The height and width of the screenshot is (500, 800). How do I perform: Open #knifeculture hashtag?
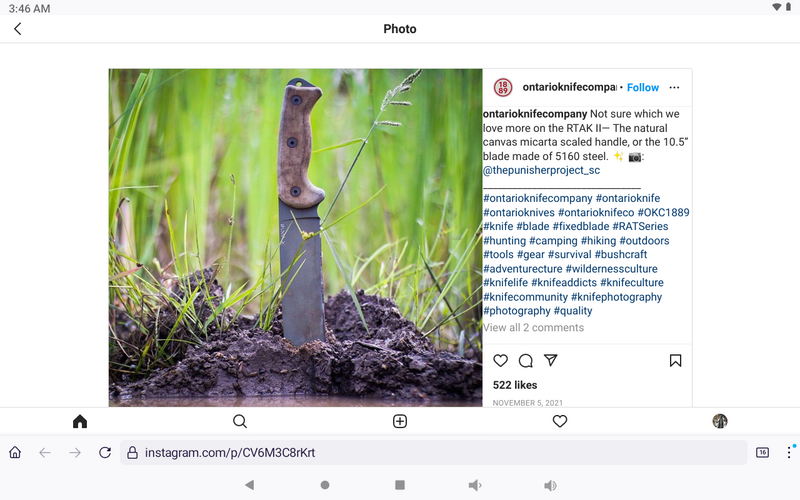pos(632,283)
